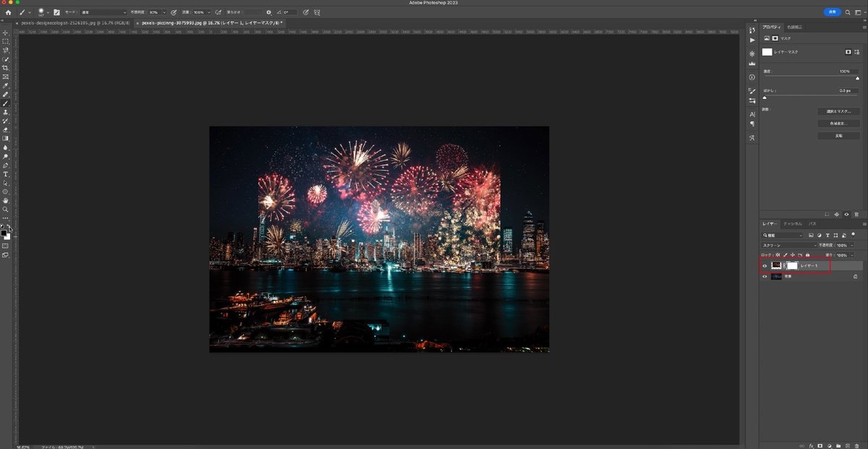Click the add vector mask button
The height and width of the screenshot is (449, 868).
(856, 52)
